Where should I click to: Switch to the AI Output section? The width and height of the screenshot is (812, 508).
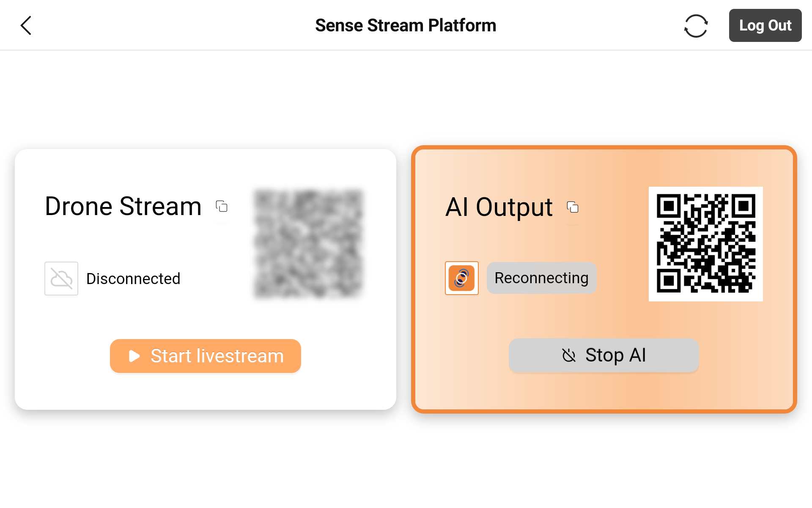pyautogui.click(x=499, y=207)
